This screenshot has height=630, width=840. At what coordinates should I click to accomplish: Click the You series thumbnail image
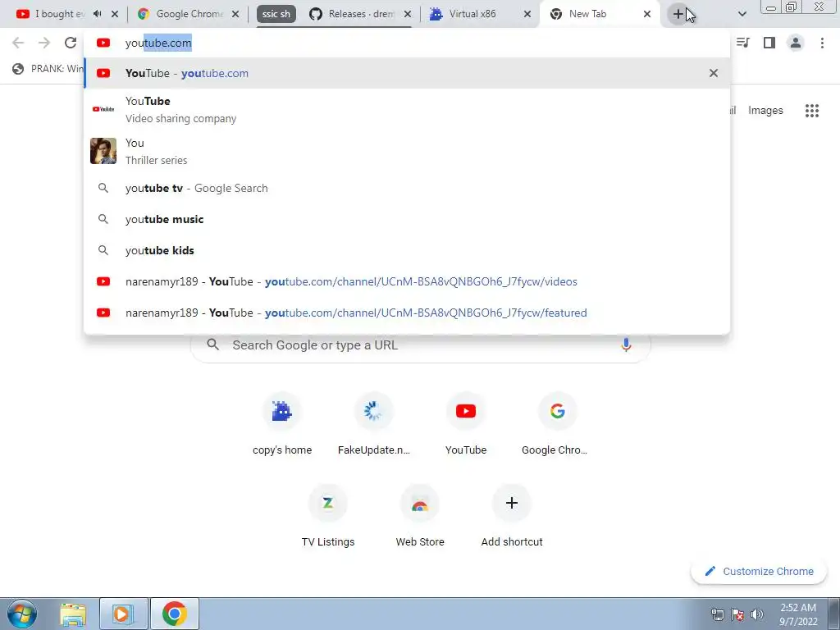103,151
